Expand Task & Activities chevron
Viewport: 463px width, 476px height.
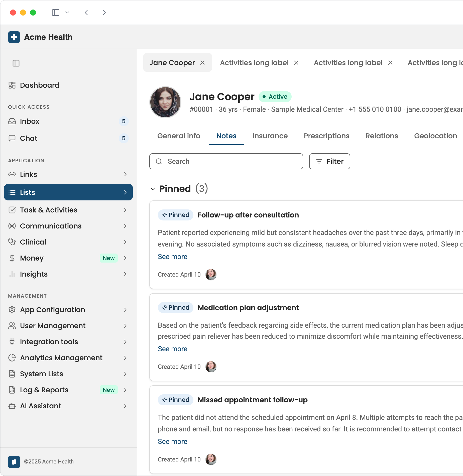tap(125, 210)
